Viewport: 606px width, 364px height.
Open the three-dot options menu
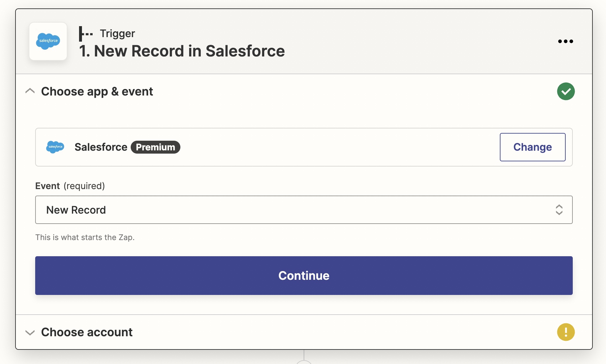click(565, 41)
